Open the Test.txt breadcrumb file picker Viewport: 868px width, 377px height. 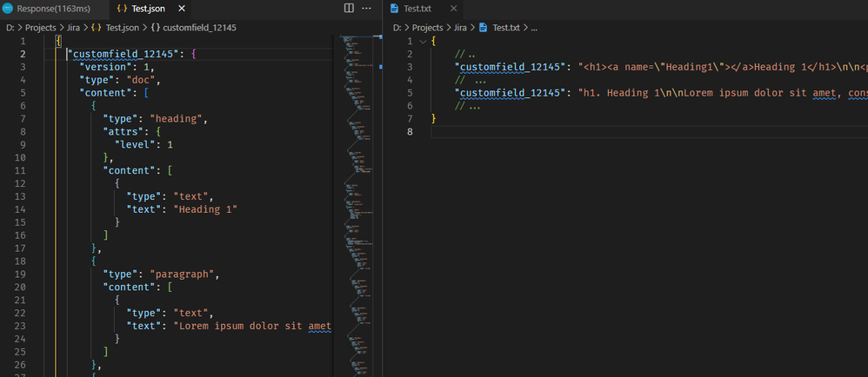(506, 28)
